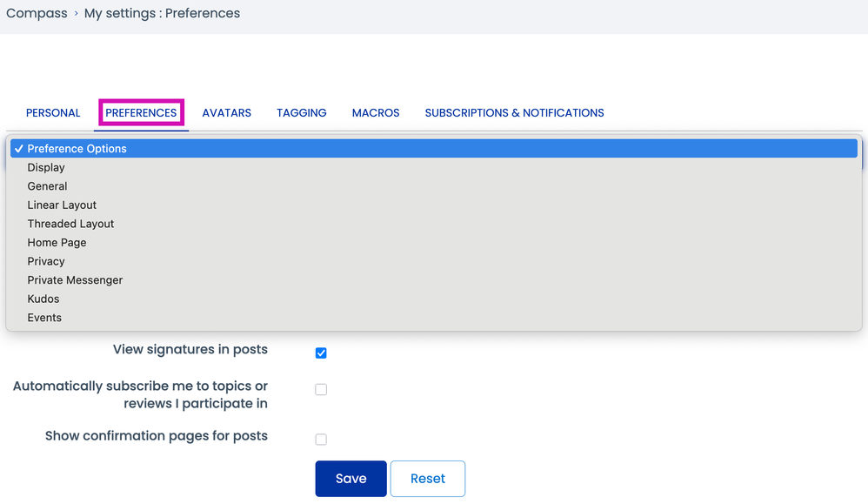Go to the Macros tab
868x504 pixels.
click(376, 113)
